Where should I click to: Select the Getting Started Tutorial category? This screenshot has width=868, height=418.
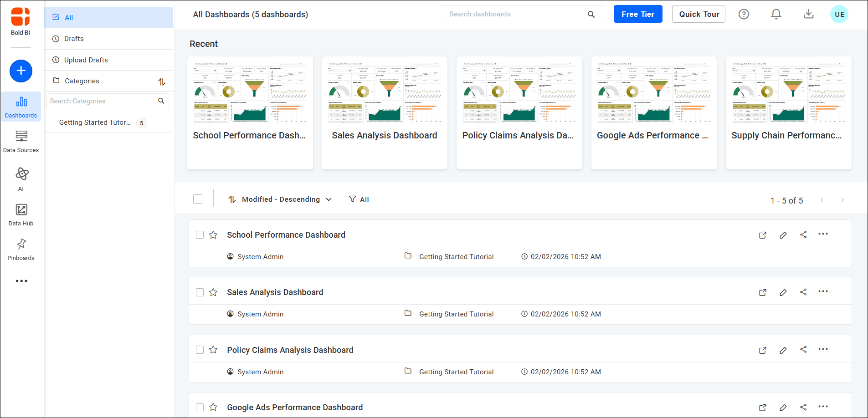(94, 122)
